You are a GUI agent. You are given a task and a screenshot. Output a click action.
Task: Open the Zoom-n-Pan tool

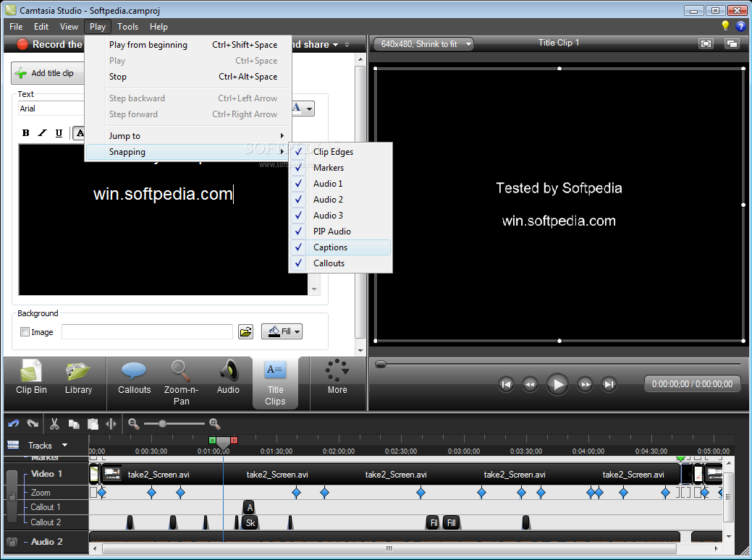tap(181, 383)
